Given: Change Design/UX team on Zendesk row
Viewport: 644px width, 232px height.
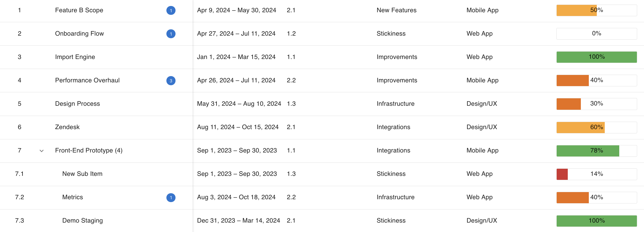Looking at the screenshot, I should 482,127.
